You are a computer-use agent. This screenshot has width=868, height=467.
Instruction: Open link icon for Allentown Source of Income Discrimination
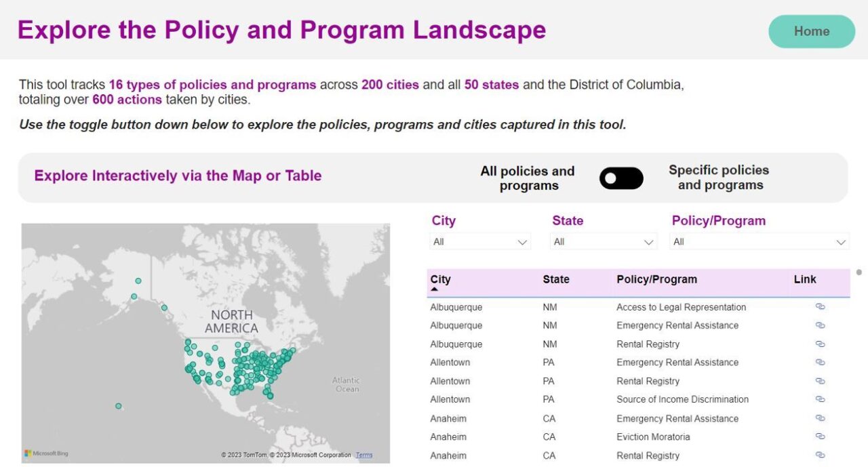click(x=820, y=399)
